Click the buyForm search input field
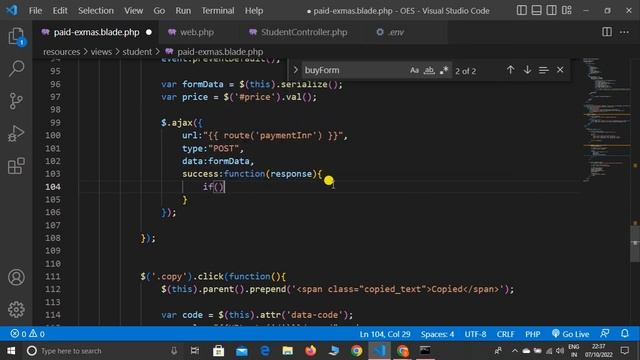640x360 pixels. pyautogui.click(x=355, y=70)
